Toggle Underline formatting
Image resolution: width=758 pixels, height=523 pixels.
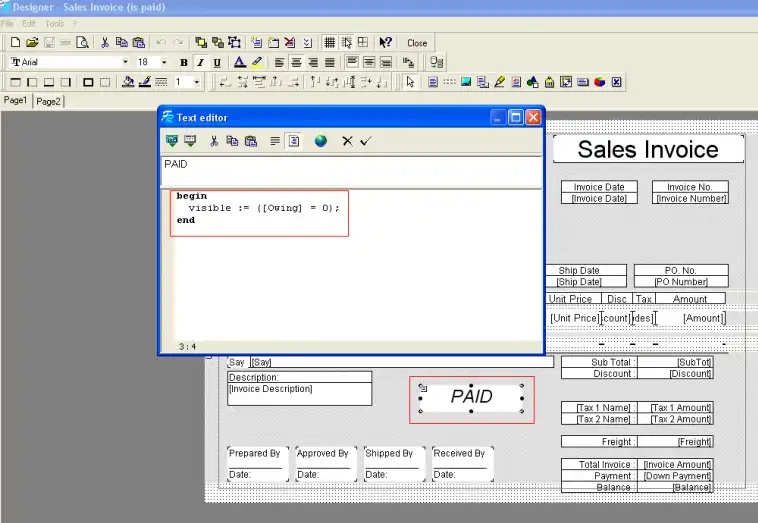click(x=217, y=62)
